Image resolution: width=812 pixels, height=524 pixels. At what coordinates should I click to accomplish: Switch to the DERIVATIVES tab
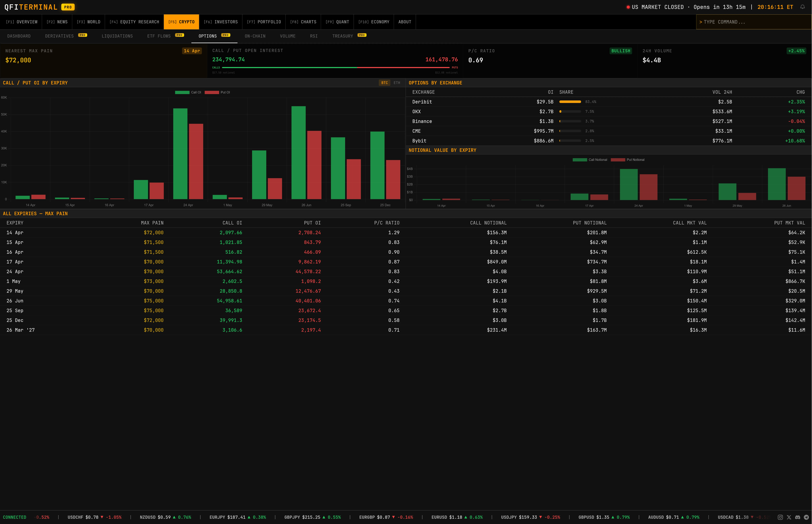[x=60, y=36]
